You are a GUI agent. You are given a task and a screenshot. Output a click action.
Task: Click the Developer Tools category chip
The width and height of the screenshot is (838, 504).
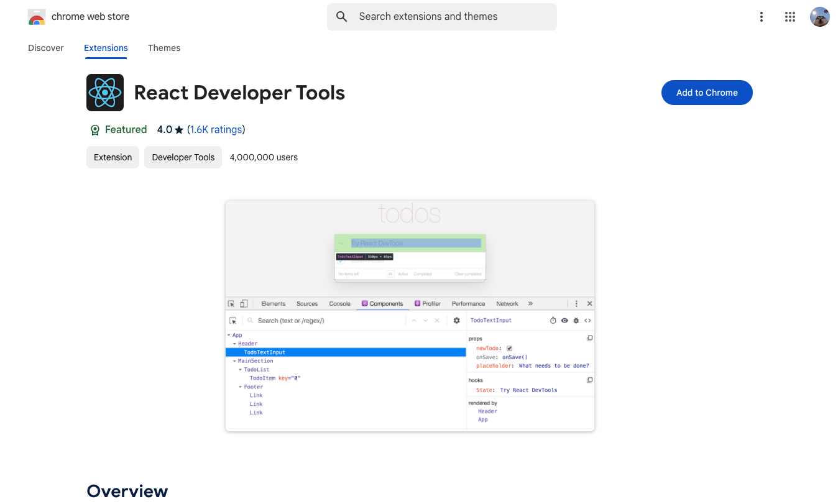tap(183, 157)
